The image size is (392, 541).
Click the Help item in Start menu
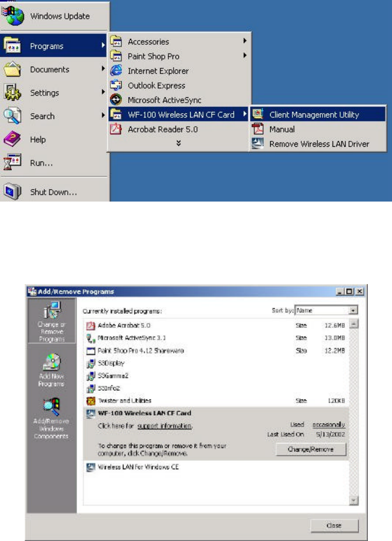point(55,140)
